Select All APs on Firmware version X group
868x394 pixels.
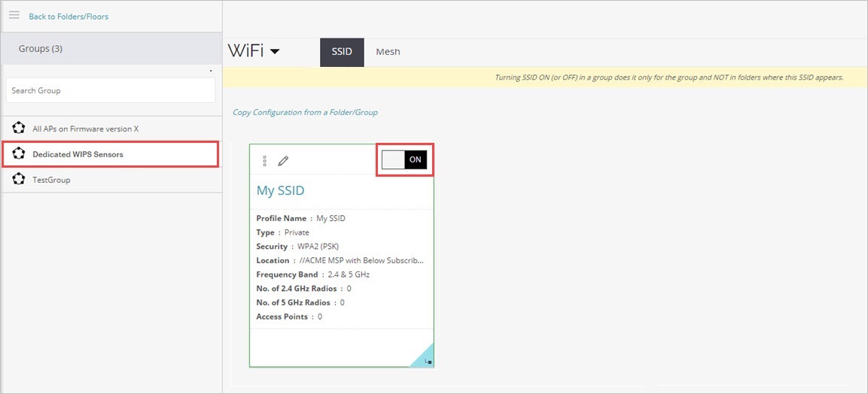point(111,129)
